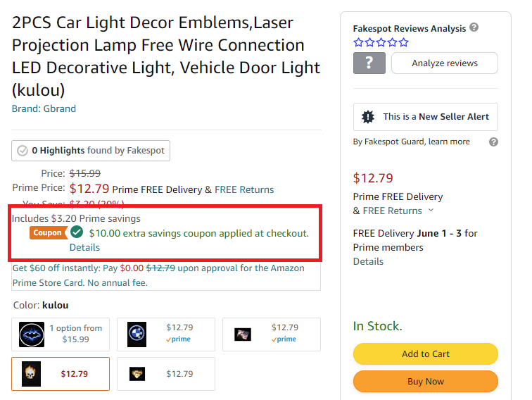
Task: Toggle the green coupon applied checkmark
Action: click(77, 232)
